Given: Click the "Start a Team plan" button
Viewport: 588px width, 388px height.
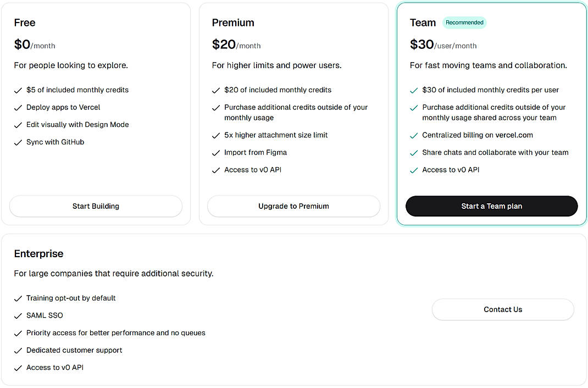Looking at the screenshot, I should (x=491, y=206).
